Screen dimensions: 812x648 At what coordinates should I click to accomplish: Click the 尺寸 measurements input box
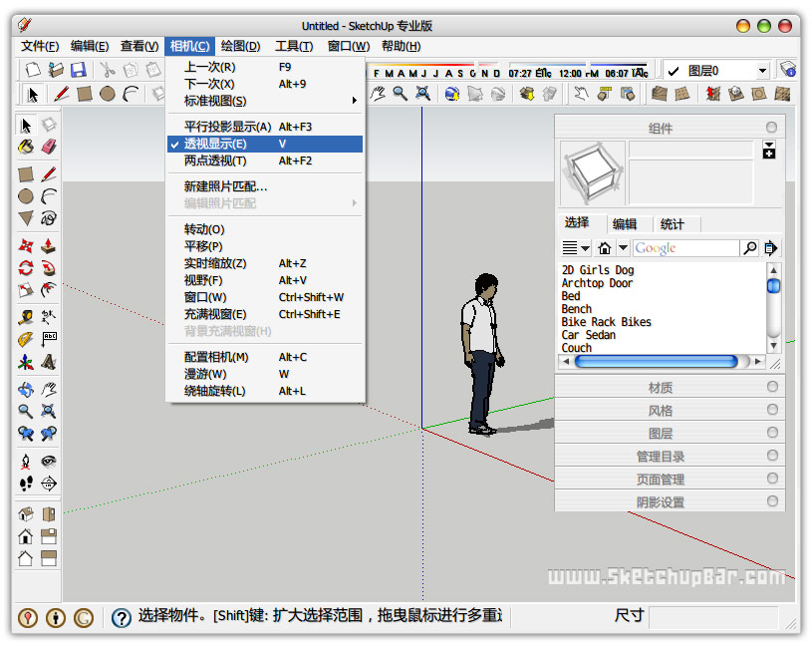(713, 617)
